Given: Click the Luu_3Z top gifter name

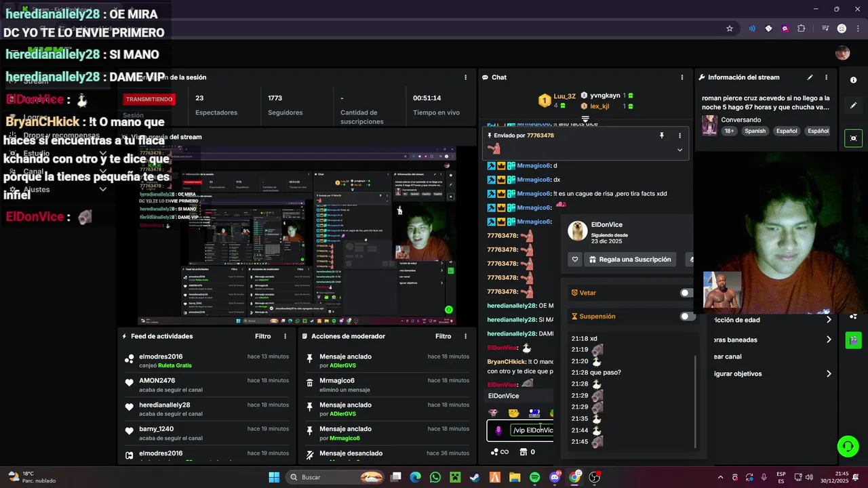Looking at the screenshot, I should pyautogui.click(x=564, y=96).
